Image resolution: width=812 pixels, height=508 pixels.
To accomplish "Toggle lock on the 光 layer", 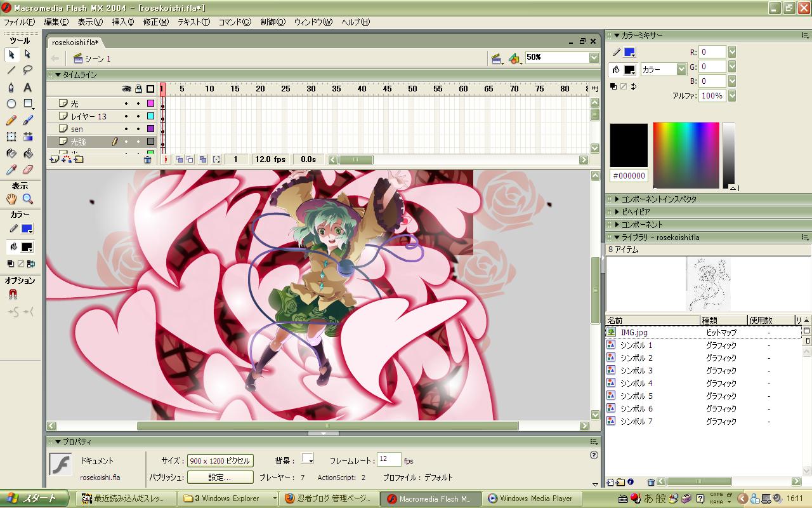I will [138, 104].
